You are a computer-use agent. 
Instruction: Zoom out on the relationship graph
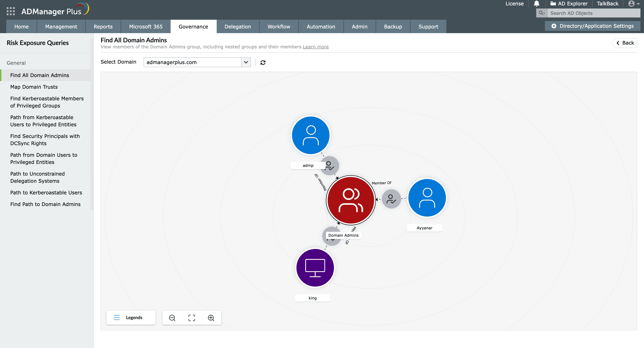(x=172, y=318)
